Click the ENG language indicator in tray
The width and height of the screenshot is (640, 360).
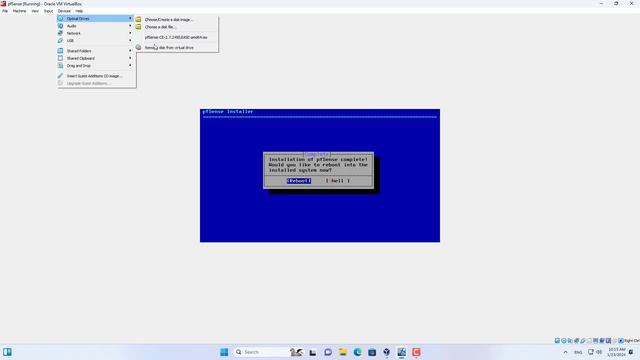click(578, 352)
